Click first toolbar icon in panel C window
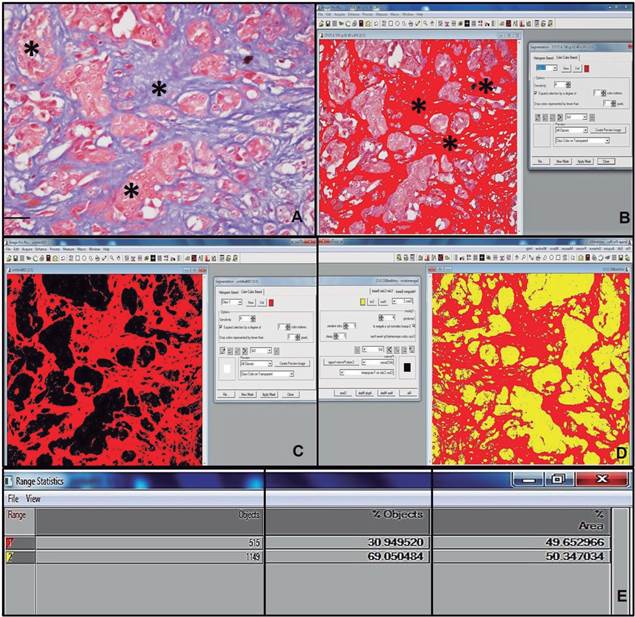Image resolution: width=635 pixels, height=617 pixels. [11, 259]
